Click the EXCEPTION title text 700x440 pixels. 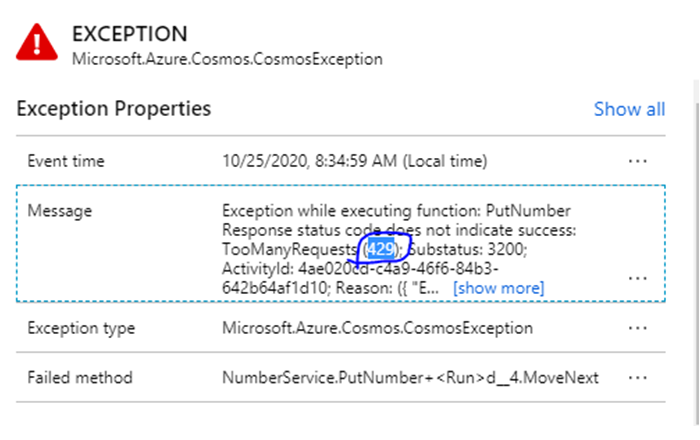(x=130, y=34)
